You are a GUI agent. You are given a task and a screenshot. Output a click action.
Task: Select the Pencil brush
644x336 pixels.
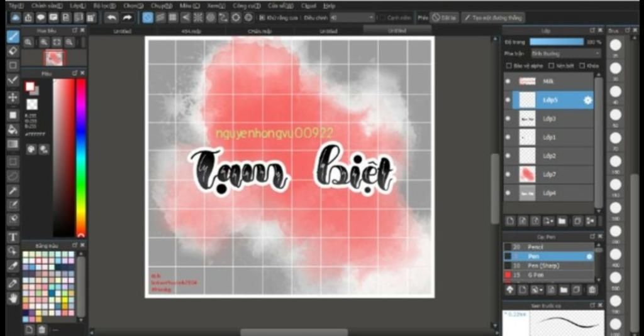(548, 247)
